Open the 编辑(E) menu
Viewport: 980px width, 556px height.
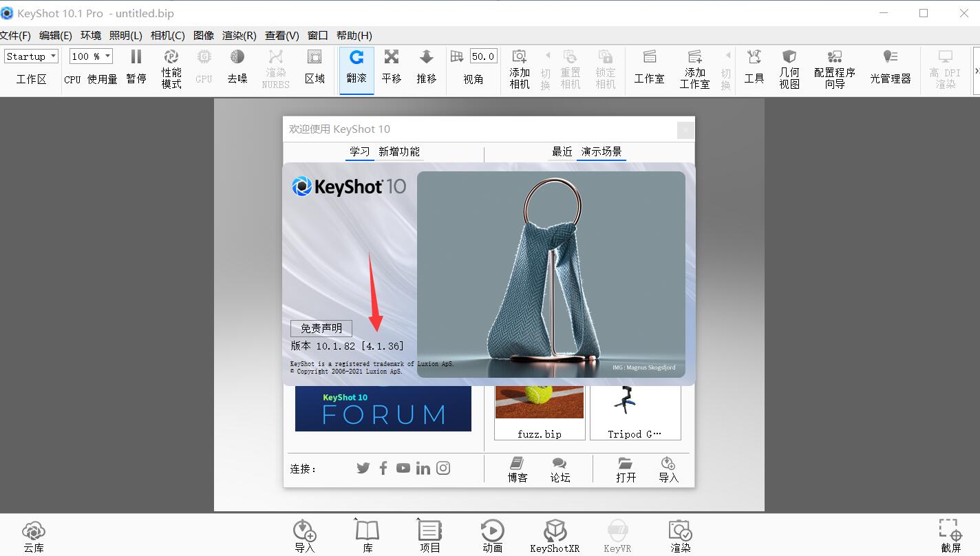[x=56, y=35]
